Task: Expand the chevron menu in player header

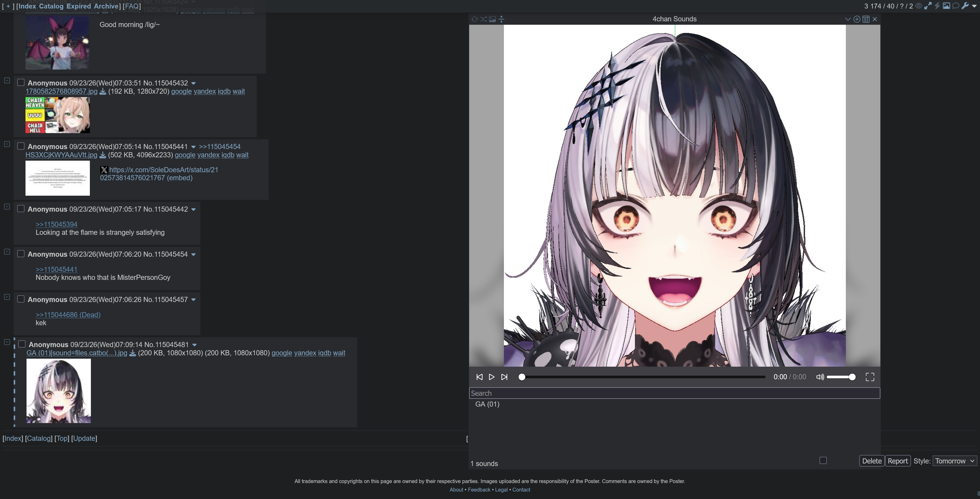Action: [x=848, y=19]
